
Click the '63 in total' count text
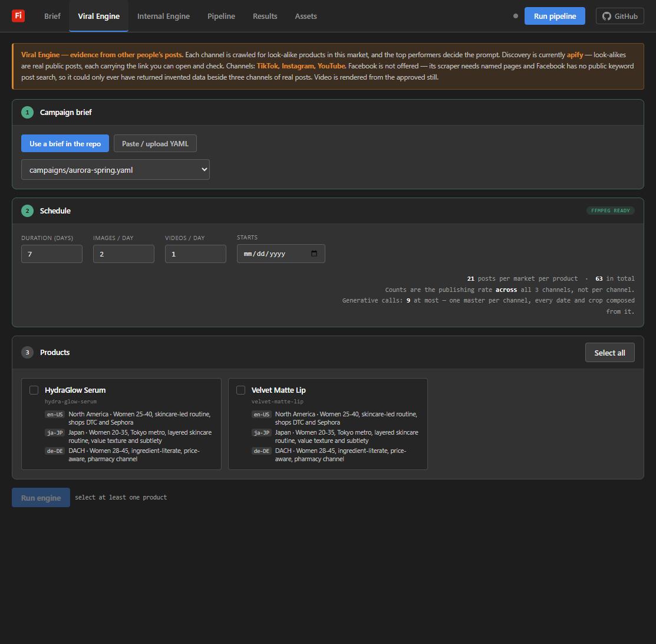point(615,278)
